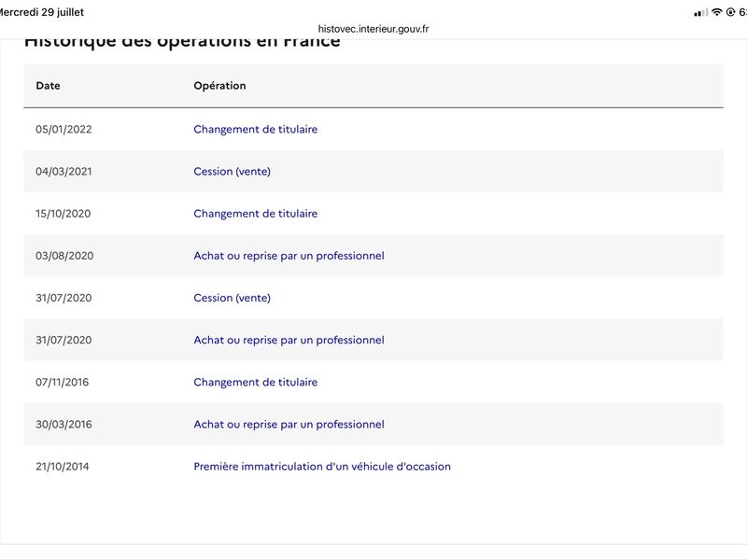Click the Opération column header
747x560 pixels.
pos(219,86)
